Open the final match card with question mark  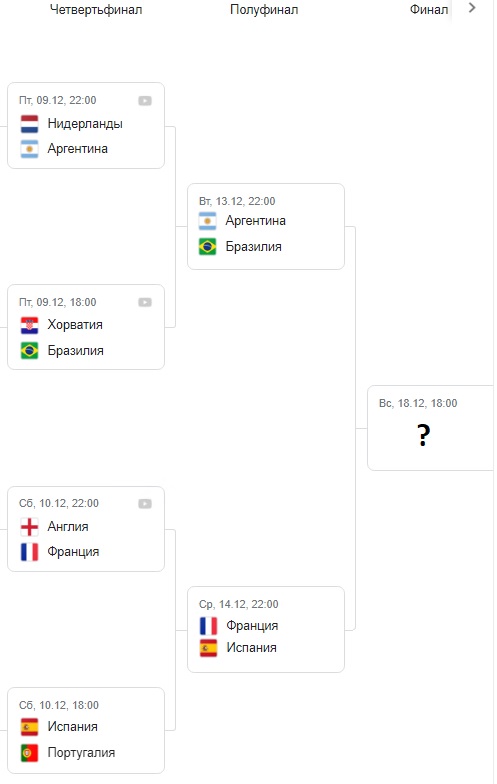(430, 428)
